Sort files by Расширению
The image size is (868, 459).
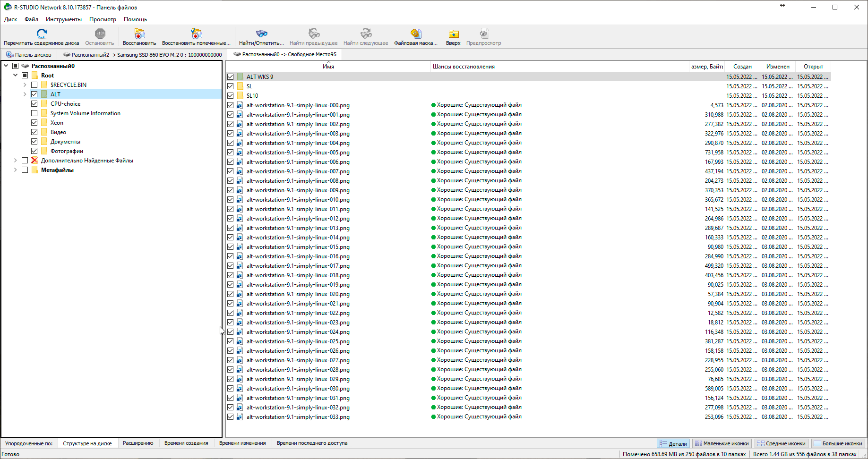138,443
